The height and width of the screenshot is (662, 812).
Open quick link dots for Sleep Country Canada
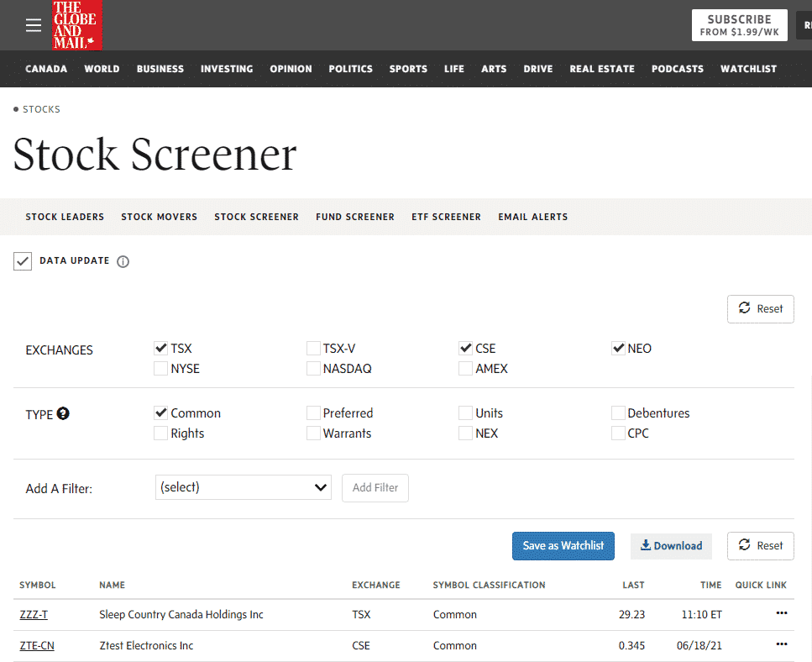pos(781,613)
